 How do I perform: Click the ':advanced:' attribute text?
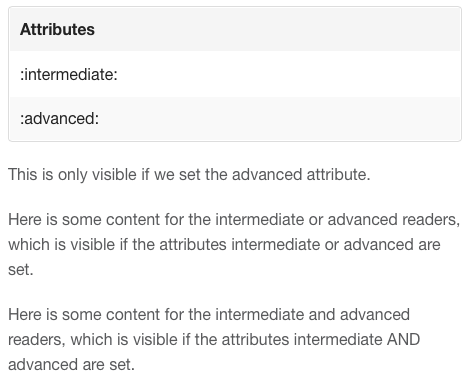pyautogui.click(x=59, y=118)
